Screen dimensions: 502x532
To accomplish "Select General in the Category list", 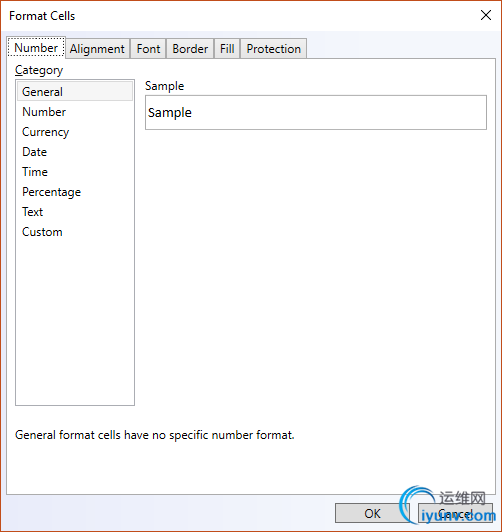I will pyautogui.click(x=75, y=92).
